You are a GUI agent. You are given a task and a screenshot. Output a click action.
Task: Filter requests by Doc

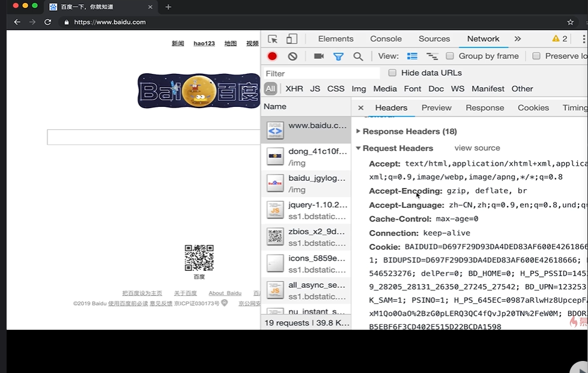click(x=436, y=89)
